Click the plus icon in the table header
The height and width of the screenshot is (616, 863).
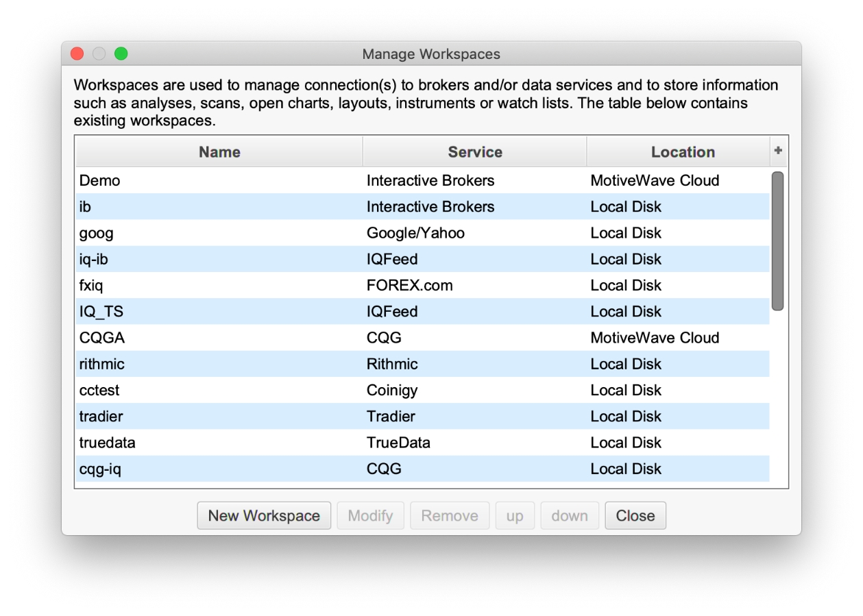[x=778, y=151]
